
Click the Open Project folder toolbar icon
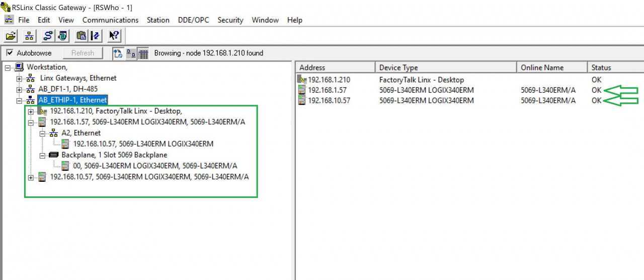click(11, 36)
